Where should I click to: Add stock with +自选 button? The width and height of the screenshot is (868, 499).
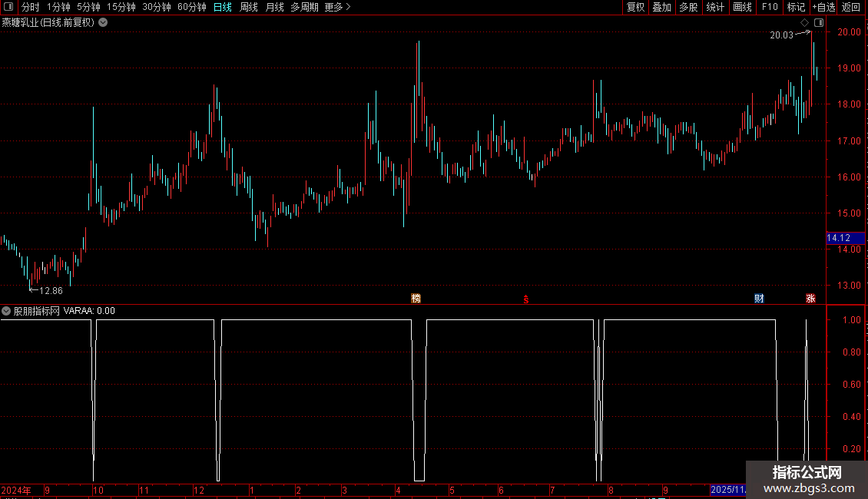pos(823,7)
